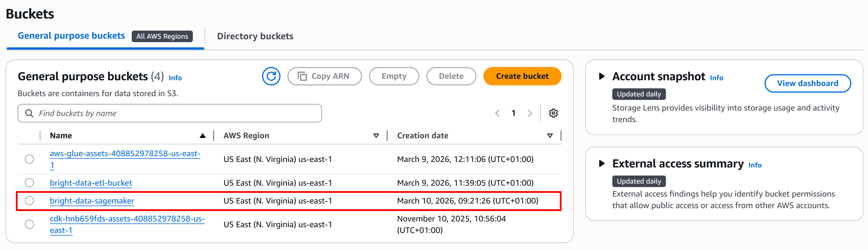The image size is (868, 250).
Task: Sort by Creation date arrow
Action: 550,136
